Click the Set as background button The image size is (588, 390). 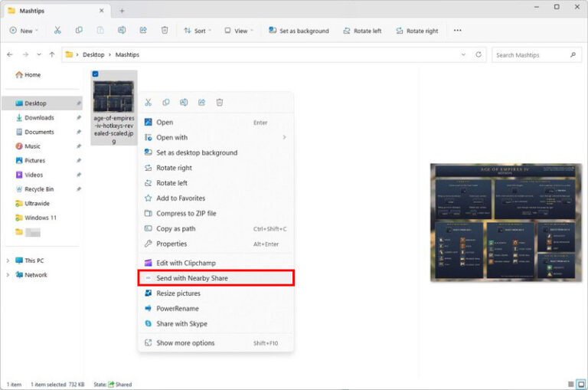point(299,31)
